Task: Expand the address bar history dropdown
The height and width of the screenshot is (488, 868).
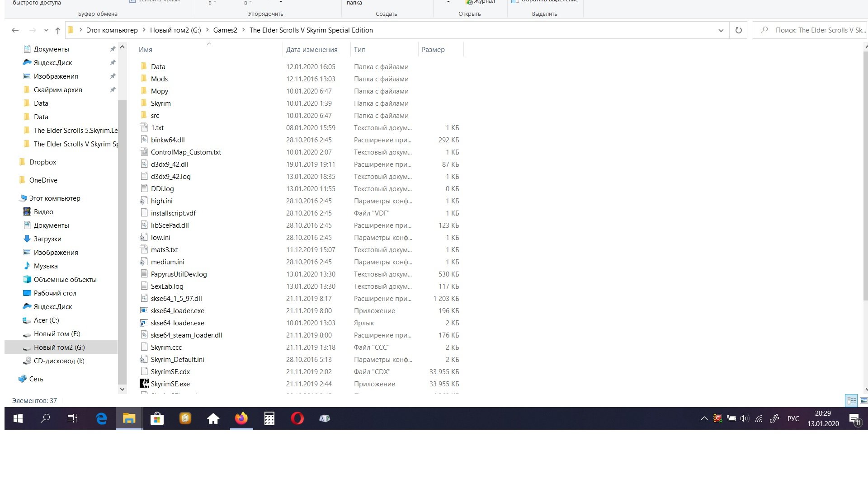Action: (x=721, y=30)
